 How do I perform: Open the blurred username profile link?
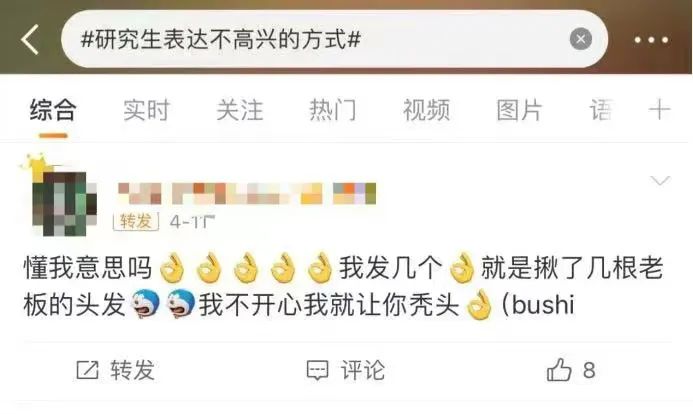click(x=247, y=193)
